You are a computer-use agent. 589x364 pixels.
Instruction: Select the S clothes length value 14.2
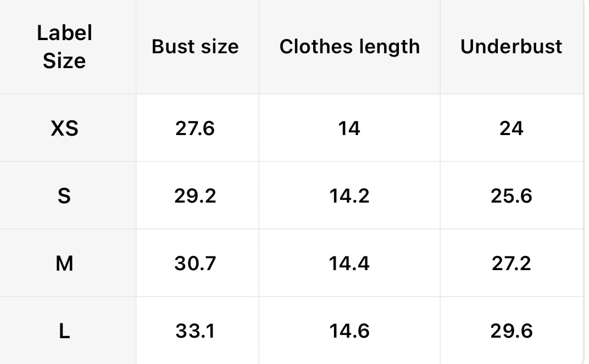[349, 196]
